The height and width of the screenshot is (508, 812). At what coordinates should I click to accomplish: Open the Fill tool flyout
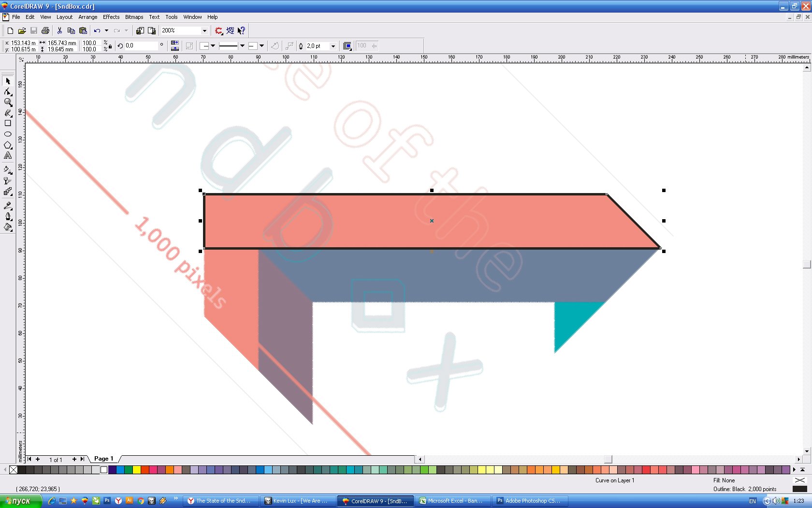(8, 227)
